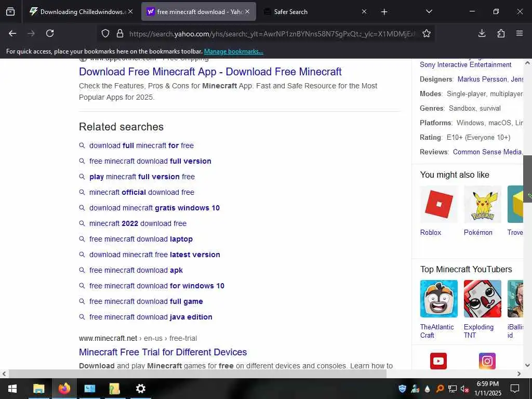Search free minecraft download for windows 10
The image size is (532, 399).
coord(156,286)
